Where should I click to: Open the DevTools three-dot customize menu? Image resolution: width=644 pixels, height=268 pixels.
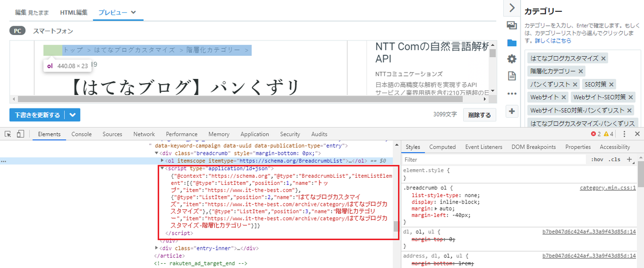point(624,134)
